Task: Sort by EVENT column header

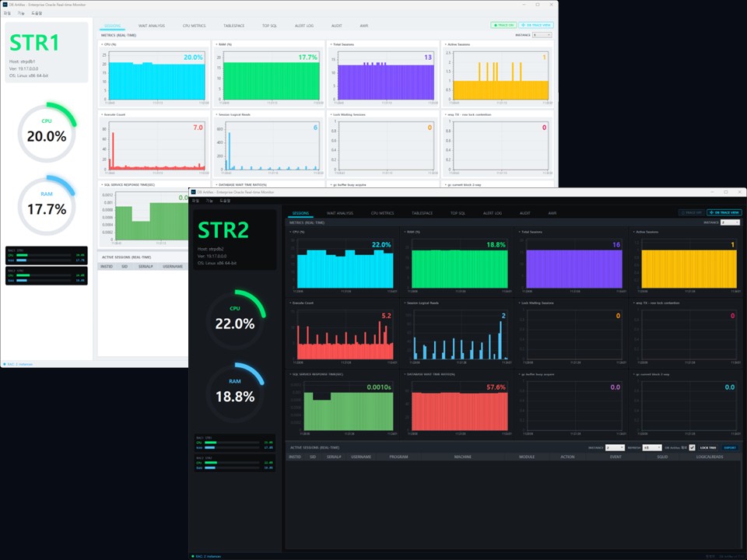Action: (x=615, y=457)
